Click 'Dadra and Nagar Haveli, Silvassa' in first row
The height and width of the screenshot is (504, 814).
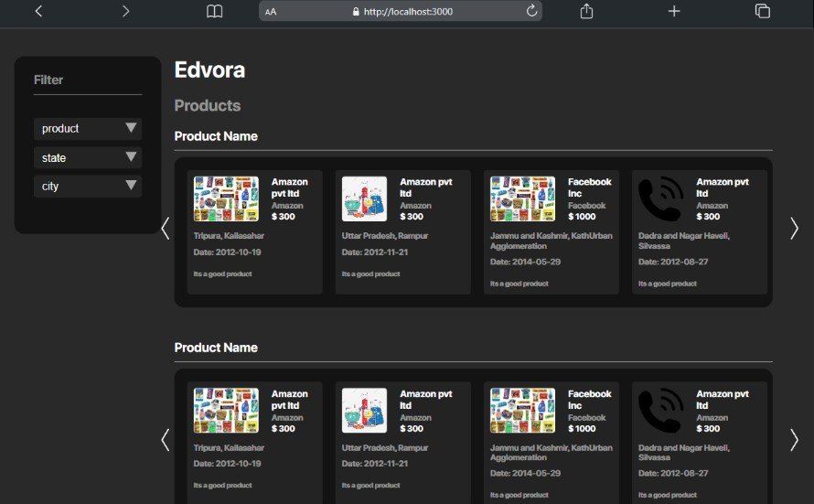pyautogui.click(x=684, y=241)
